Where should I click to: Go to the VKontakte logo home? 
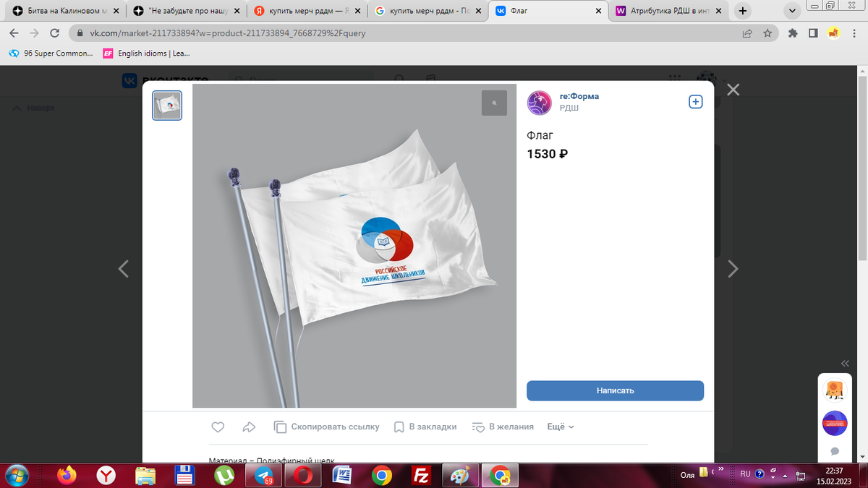point(165,80)
